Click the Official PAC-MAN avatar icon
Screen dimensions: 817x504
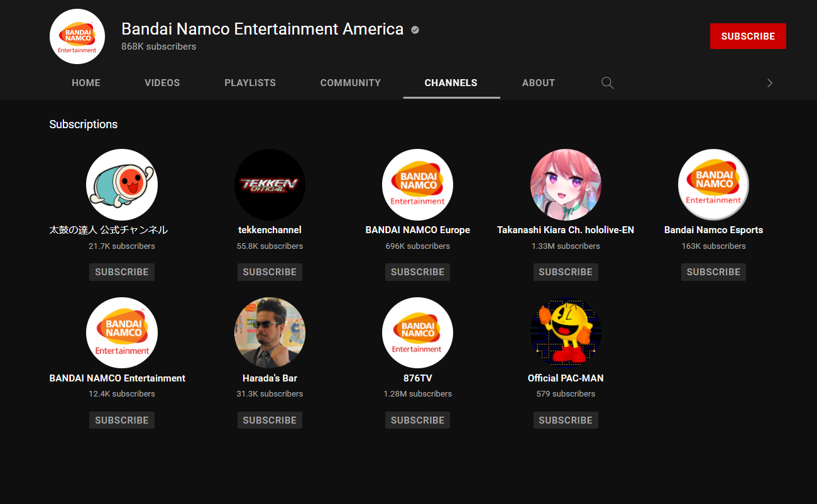566,333
